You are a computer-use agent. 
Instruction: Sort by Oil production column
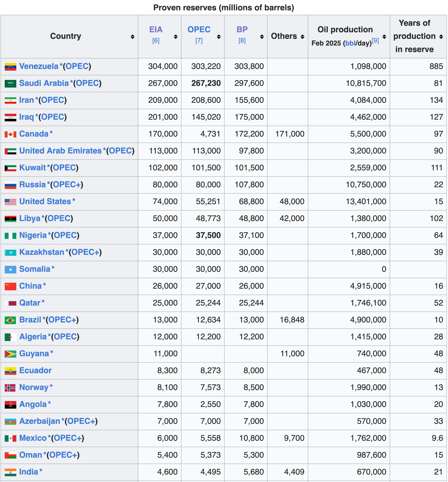pos(384,37)
